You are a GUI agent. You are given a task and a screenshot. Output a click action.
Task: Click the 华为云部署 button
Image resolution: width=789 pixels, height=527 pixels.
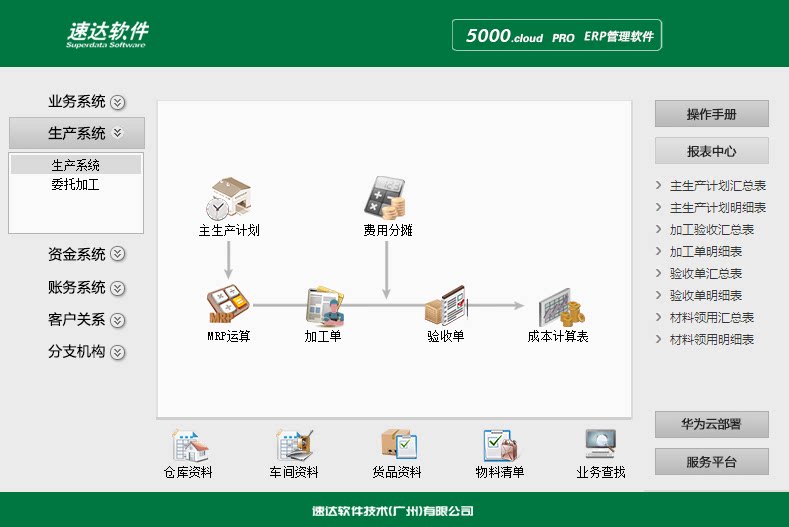tap(712, 424)
